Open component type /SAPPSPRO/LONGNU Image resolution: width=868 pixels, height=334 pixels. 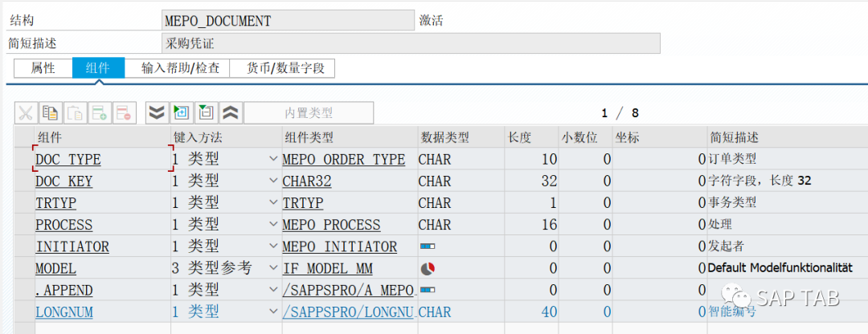[x=349, y=312]
